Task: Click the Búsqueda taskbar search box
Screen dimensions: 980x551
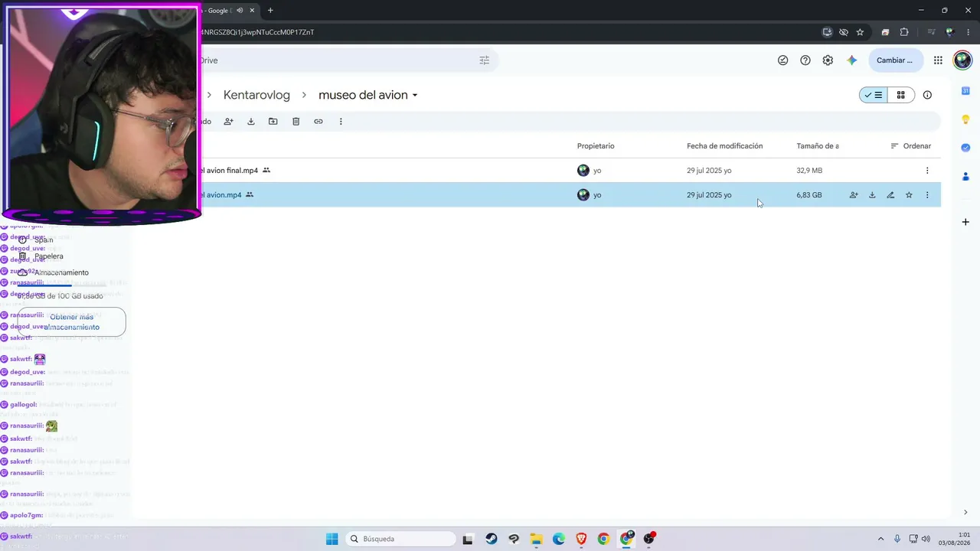Action: pos(402,539)
